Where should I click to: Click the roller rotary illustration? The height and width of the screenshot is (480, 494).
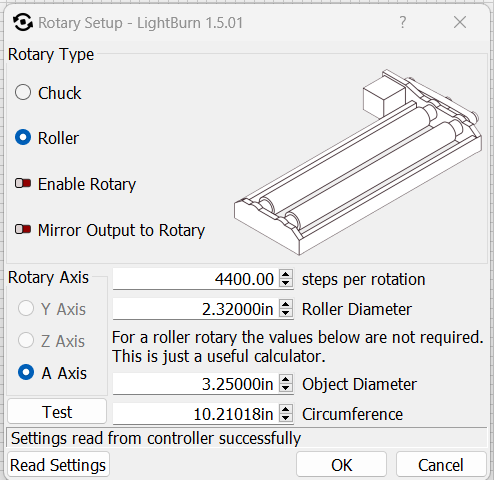(x=358, y=162)
